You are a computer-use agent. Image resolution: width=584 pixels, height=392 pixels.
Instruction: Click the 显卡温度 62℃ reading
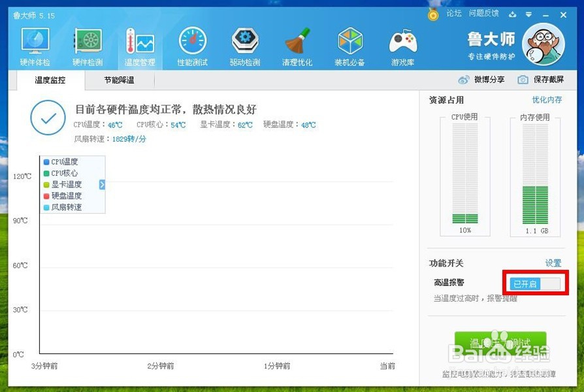click(x=227, y=125)
